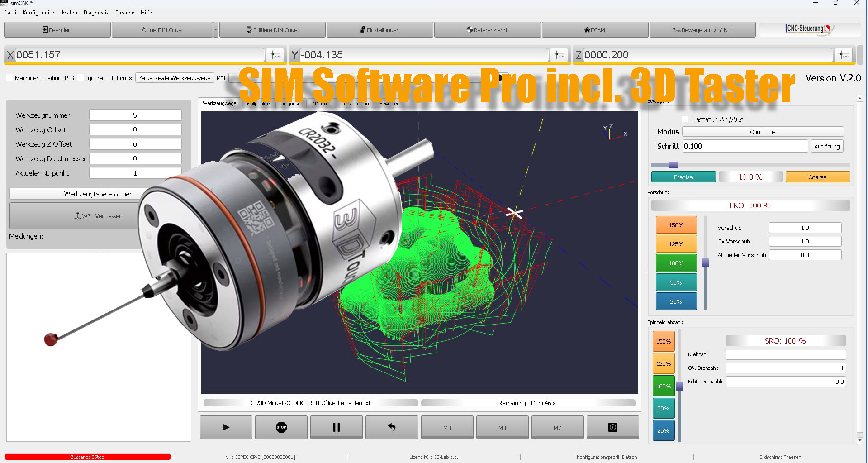
Task: Click the Ov.Vorschub value field
Action: click(x=805, y=241)
